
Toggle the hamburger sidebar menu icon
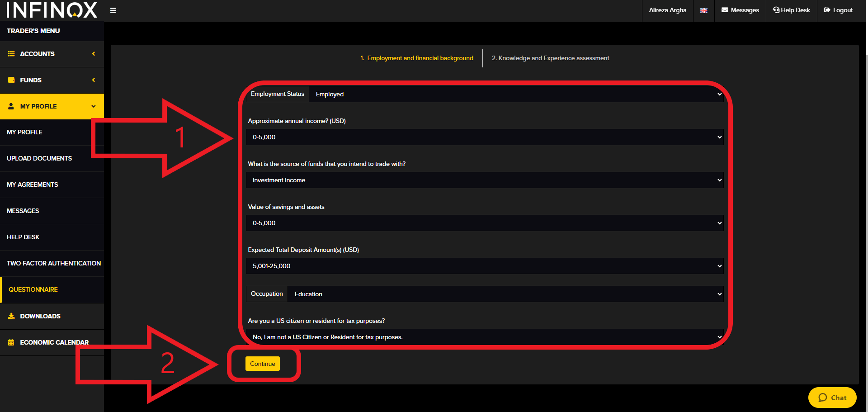tap(113, 10)
